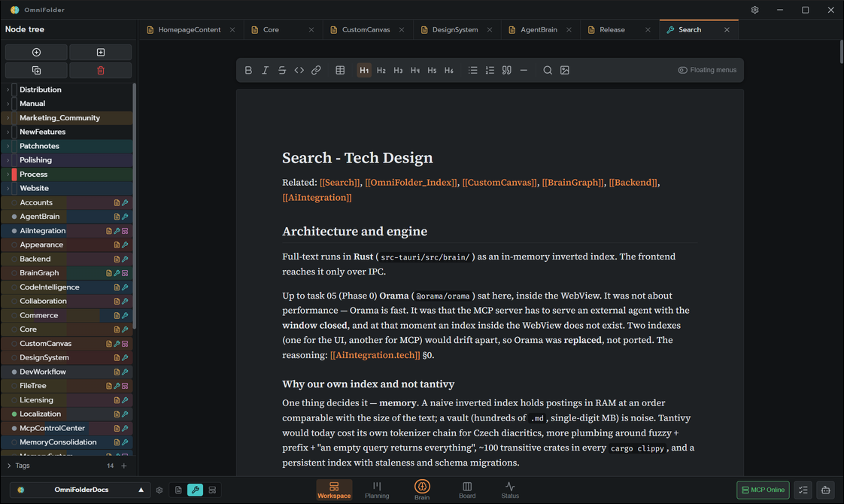Open the Planning view

(377, 490)
